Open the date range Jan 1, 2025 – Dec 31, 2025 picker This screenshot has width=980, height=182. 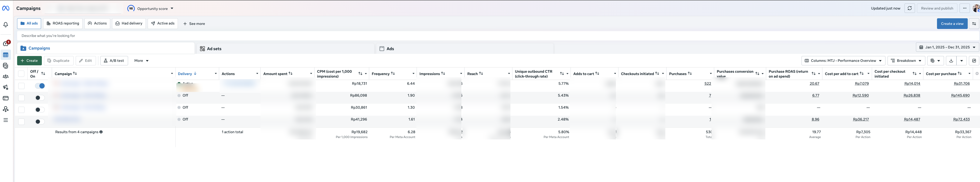point(947,47)
